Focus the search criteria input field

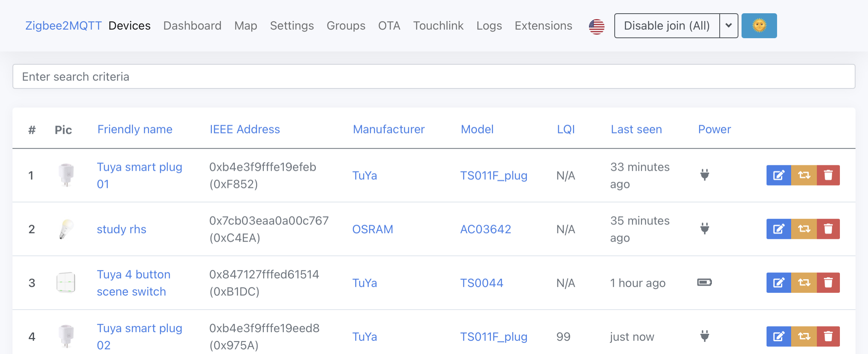click(x=434, y=76)
